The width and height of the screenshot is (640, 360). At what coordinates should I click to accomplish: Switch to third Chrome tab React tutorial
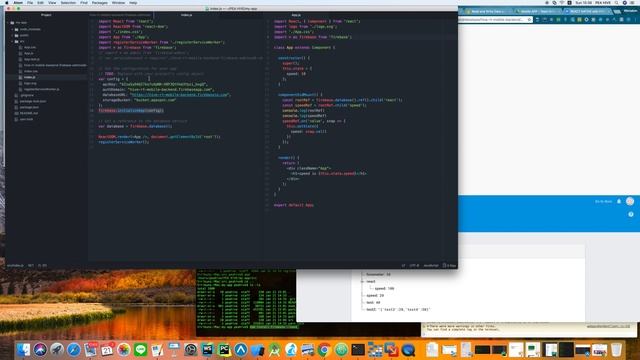(588, 11)
